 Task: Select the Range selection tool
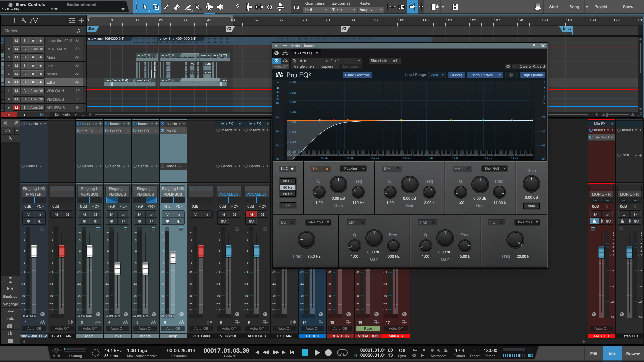(x=156, y=7)
